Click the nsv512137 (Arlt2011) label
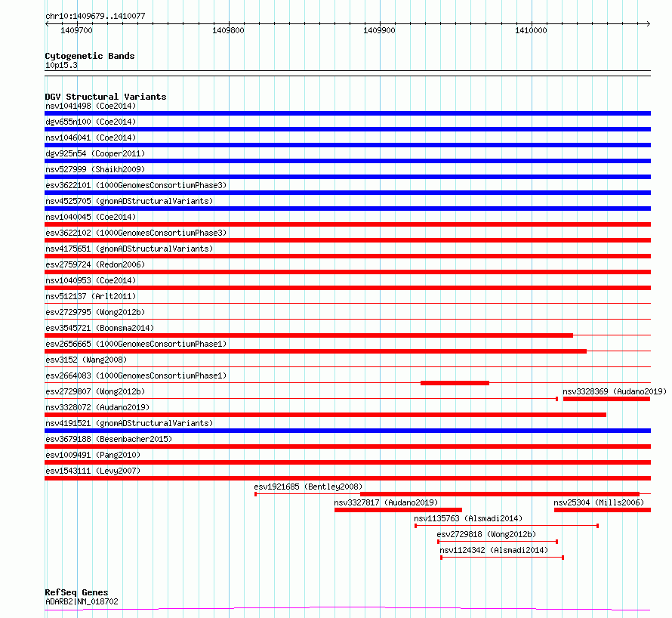The width and height of the screenshot is (672, 618). coord(91,296)
